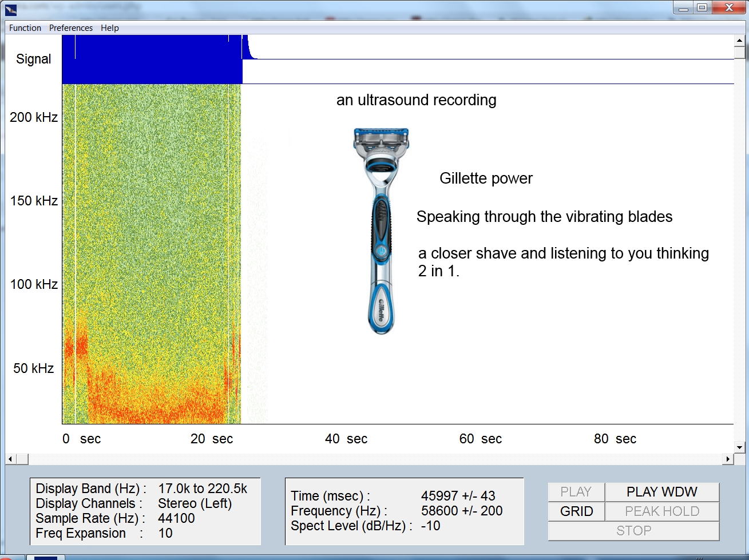
Task: Minimize the application window
Action: pyautogui.click(x=683, y=8)
